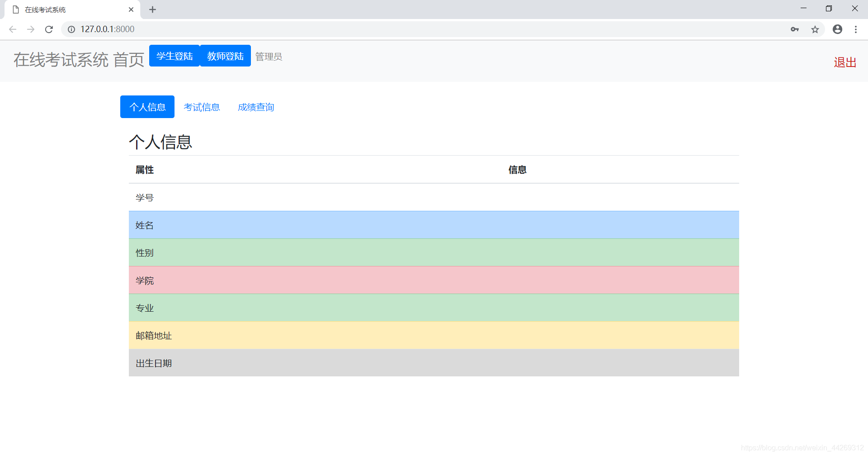Log out with the 退出 link

tap(845, 62)
